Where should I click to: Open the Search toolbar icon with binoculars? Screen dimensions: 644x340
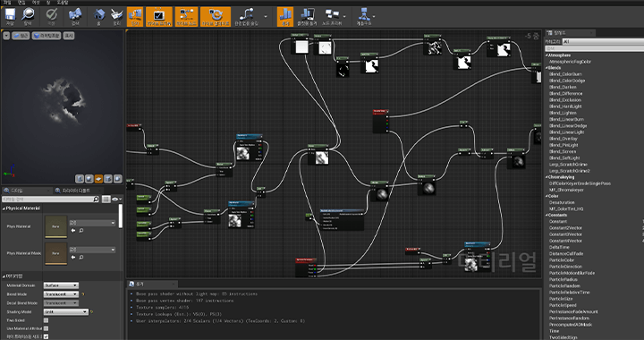point(75,15)
